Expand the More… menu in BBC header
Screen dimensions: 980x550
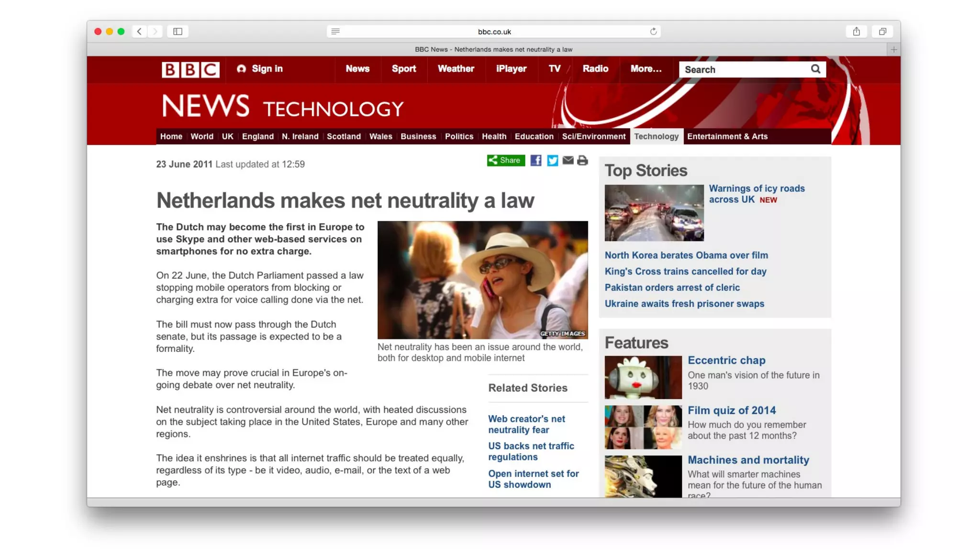(646, 69)
